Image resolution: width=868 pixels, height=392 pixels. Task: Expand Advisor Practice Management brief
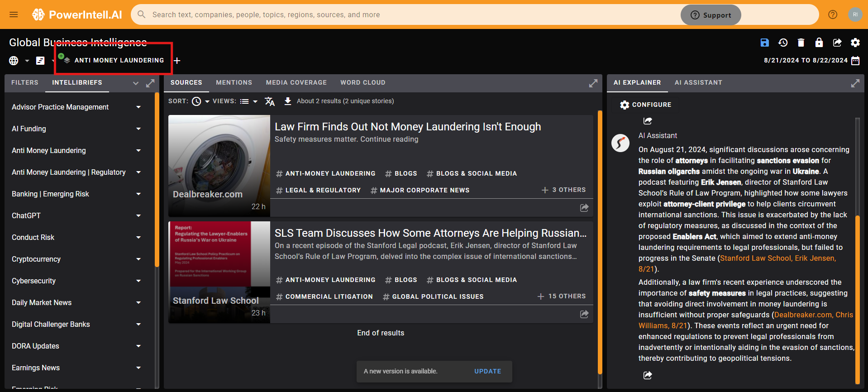tap(138, 107)
